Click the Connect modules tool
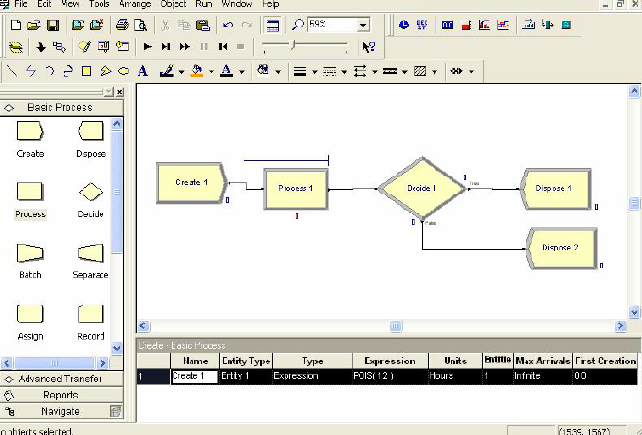 tap(59, 47)
